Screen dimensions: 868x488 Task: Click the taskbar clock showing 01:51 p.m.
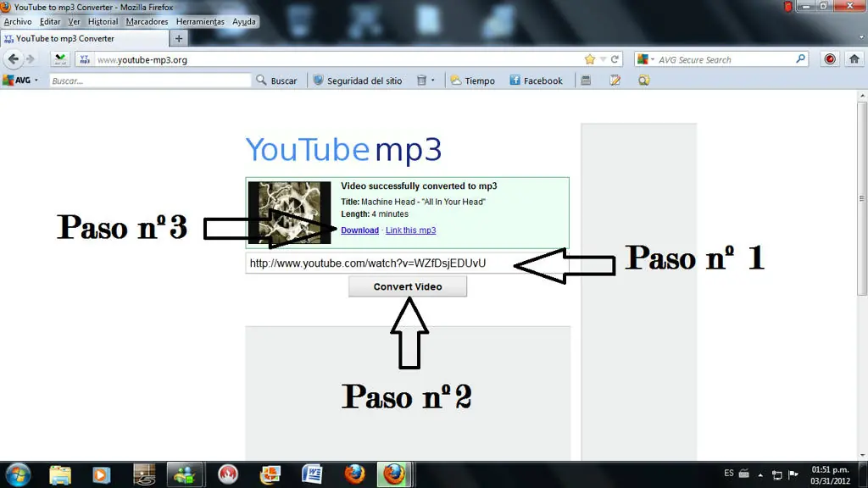[830, 474]
